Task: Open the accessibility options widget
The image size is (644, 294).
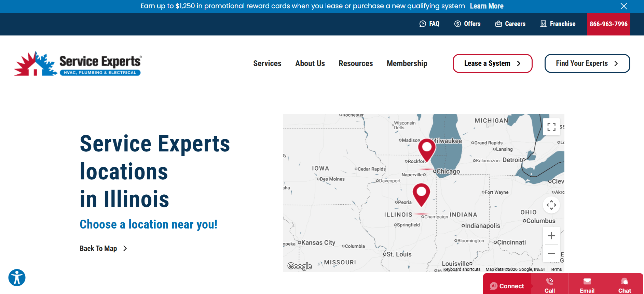Action: point(17,278)
